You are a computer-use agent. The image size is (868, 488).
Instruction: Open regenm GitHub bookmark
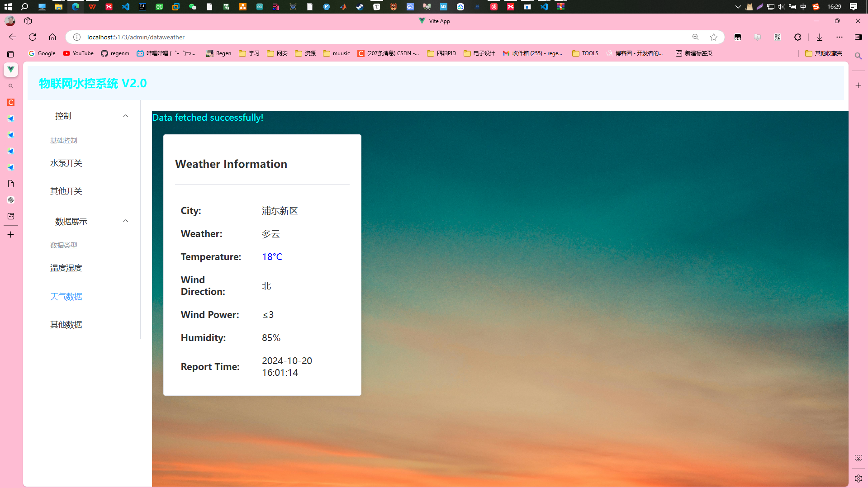click(x=115, y=53)
